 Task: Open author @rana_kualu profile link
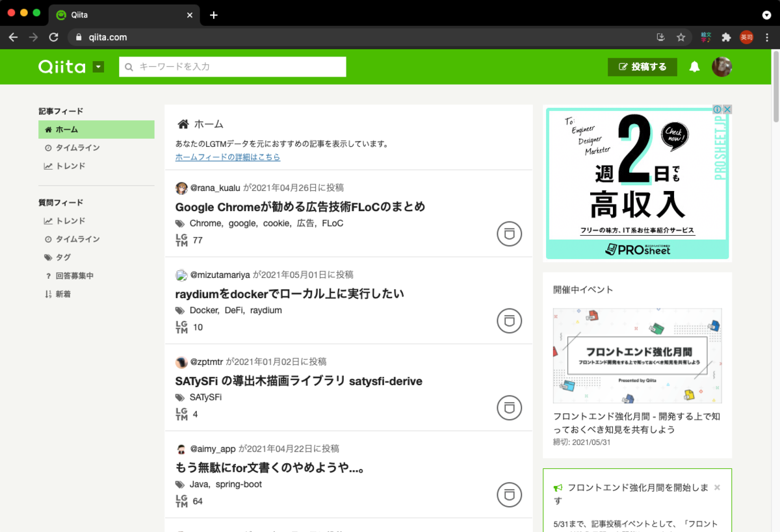click(x=215, y=188)
